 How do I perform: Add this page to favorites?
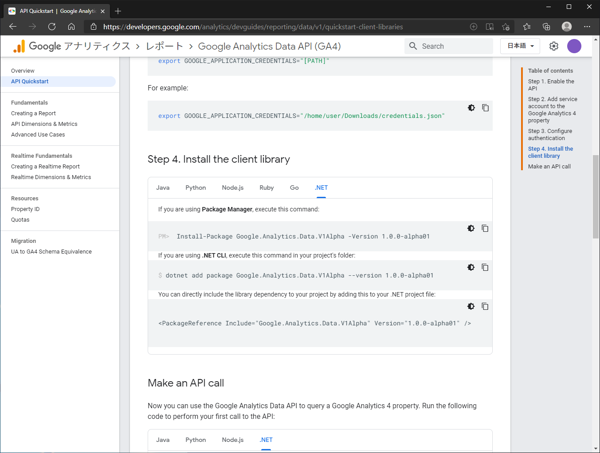pos(506,27)
